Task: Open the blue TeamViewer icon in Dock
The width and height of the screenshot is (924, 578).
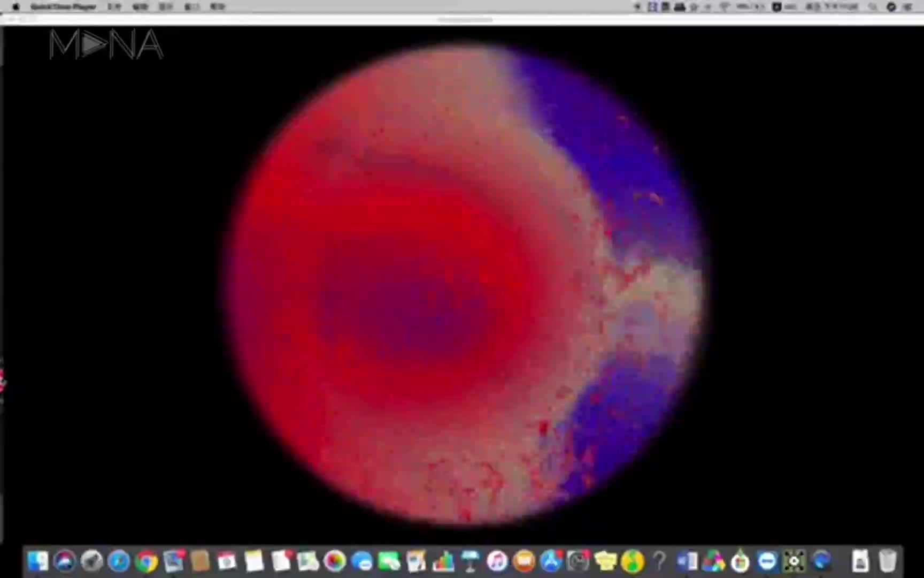Action: (x=767, y=561)
